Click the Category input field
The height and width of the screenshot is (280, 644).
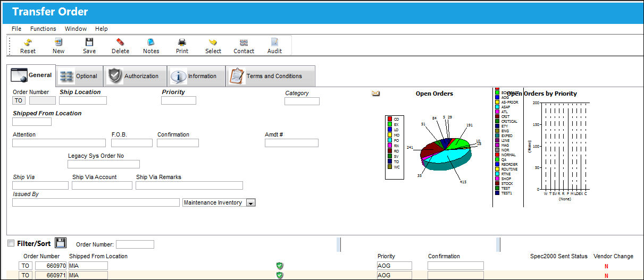302,101
